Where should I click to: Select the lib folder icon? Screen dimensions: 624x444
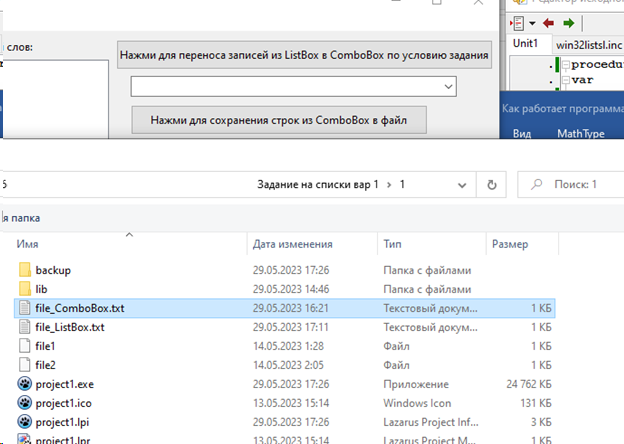click(25, 289)
